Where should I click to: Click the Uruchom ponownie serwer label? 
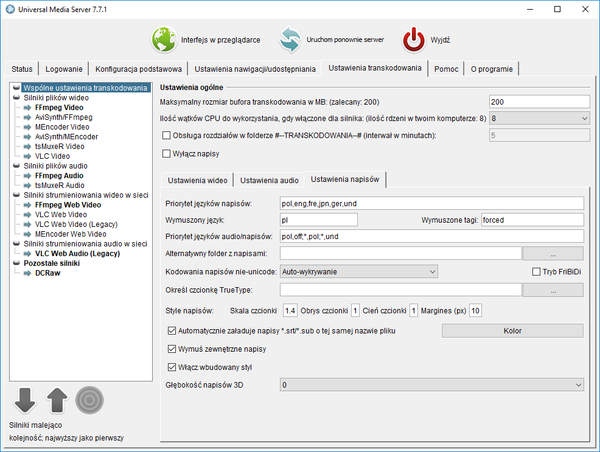pyautogui.click(x=345, y=39)
